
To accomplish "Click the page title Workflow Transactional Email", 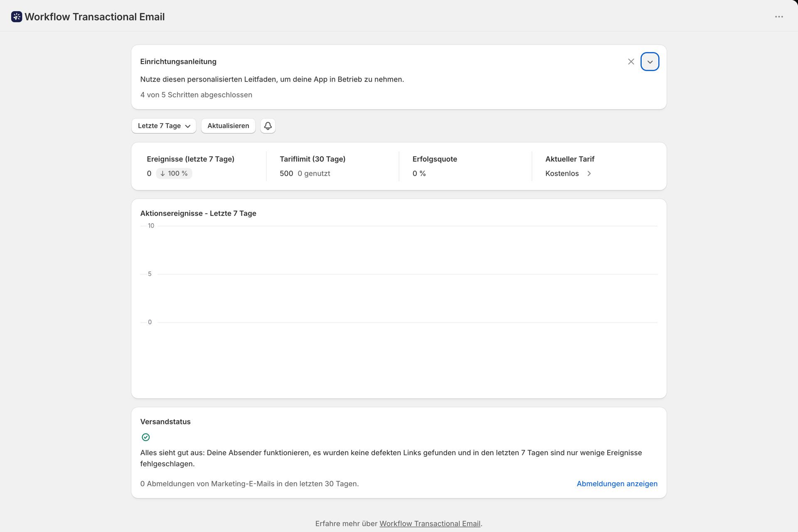I will 95,17.
